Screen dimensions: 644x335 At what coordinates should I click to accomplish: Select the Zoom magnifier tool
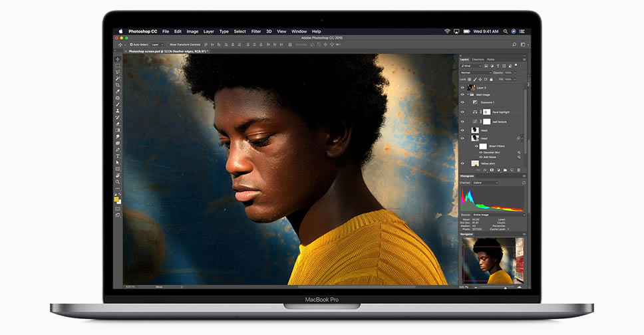118,181
